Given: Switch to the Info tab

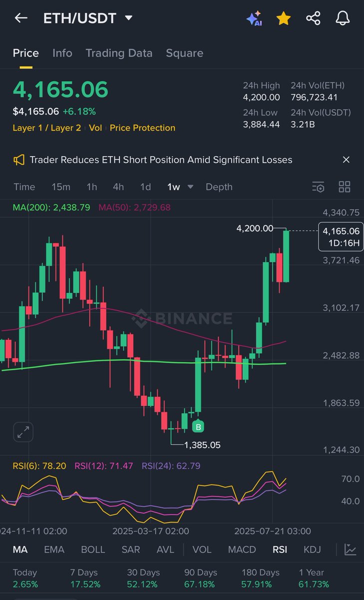Looking at the screenshot, I should click(62, 53).
